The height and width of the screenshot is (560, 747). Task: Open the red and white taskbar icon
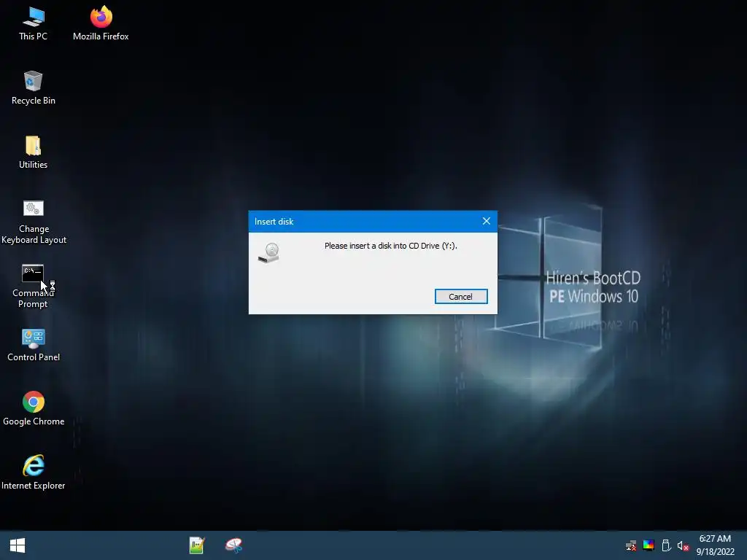(x=233, y=545)
